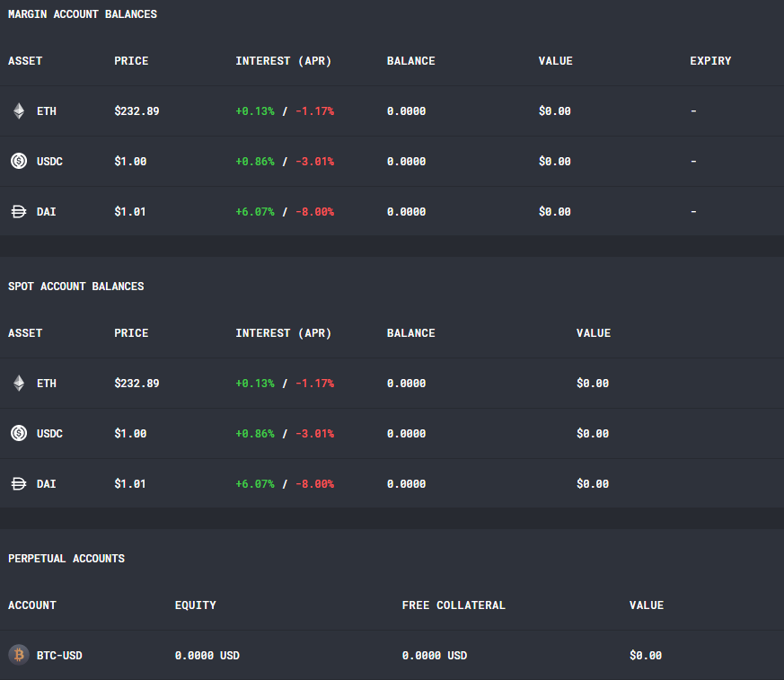Click the ASSET column header in spot table
This screenshot has height=680, width=784.
25,332
